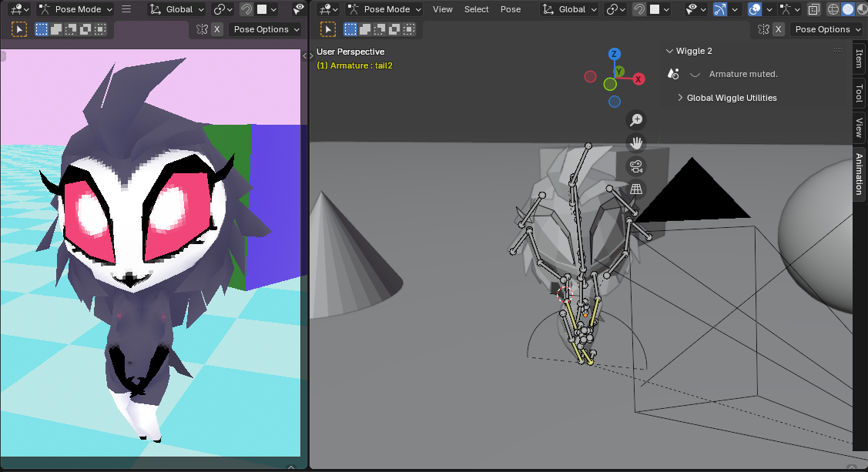This screenshot has width=868, height=472.
Task: Open Global transform orientation dropdown in left viewport
Action: (176, 9)
